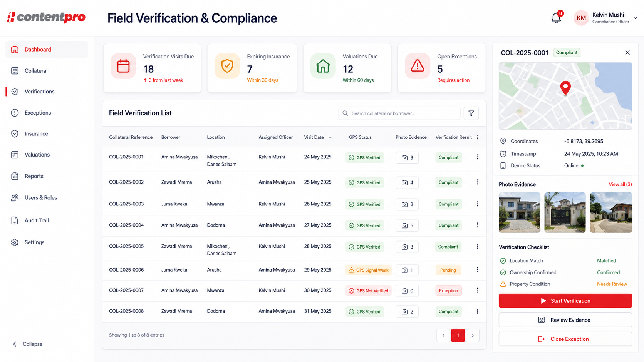Open row actions for COL-2025-0007
644x362 pixels.
477,290
